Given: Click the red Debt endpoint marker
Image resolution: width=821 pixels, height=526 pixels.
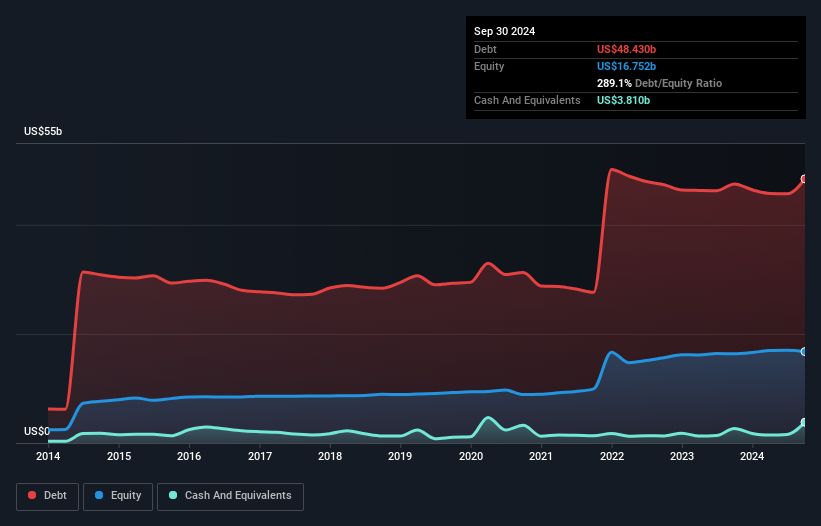Looking at the screenshot, I should coord(804,179).
